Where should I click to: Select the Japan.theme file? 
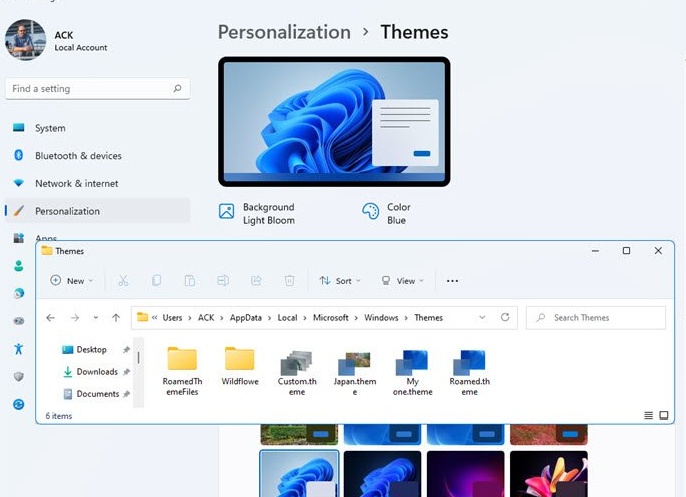pyautogui.click(x=355, y=372)
